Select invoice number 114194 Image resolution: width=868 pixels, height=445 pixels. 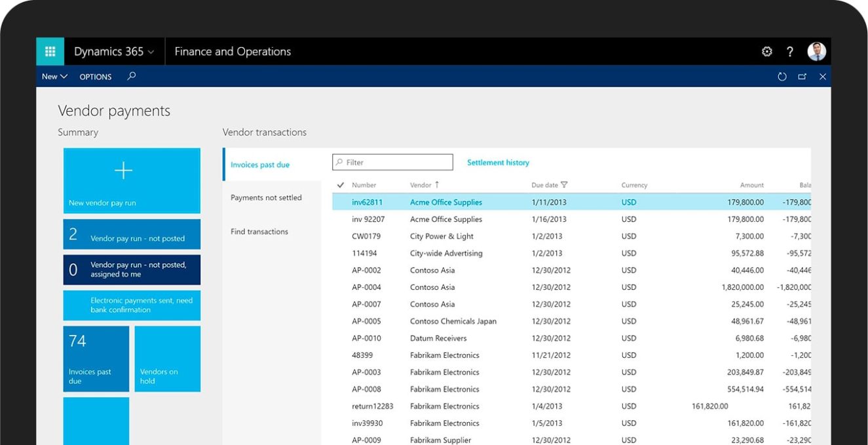coord(364,253)
